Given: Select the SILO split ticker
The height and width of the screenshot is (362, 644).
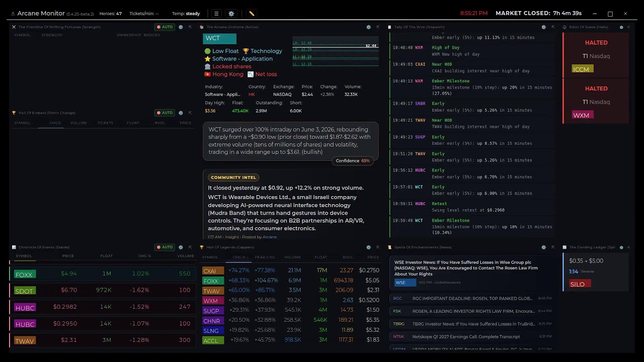Looking at the screenshot, I should click(580, 284).
